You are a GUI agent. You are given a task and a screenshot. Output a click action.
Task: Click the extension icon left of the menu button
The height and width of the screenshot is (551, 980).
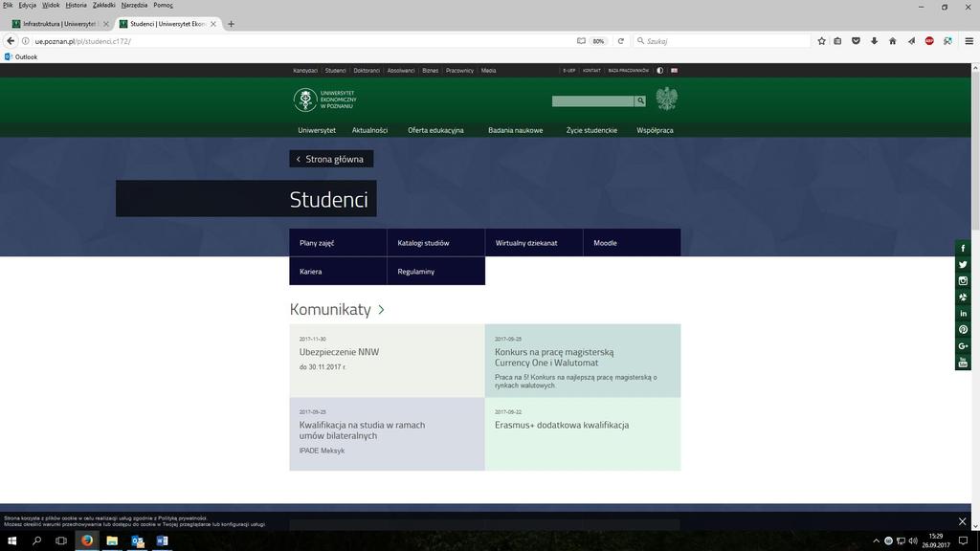pyautogui.click(x=947, y=40)
